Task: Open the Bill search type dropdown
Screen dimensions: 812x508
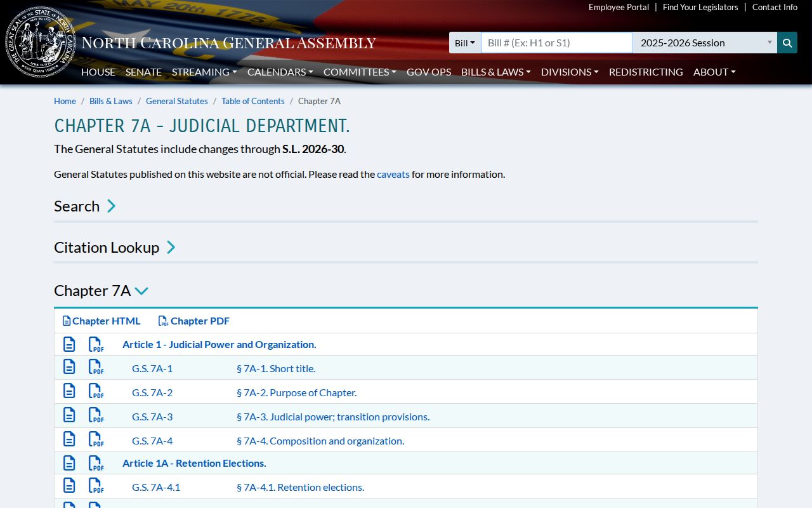Action: point(465,43)
